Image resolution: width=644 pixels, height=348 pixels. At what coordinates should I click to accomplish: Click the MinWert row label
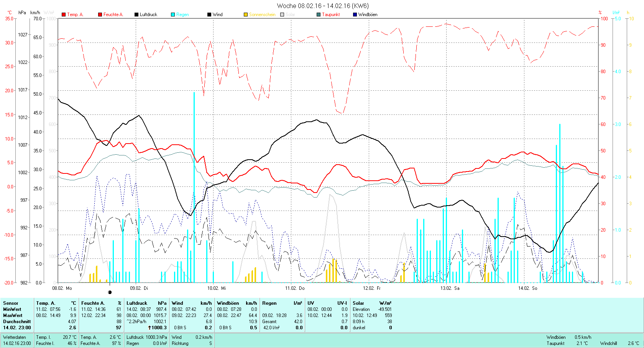[x=12, y=309]
